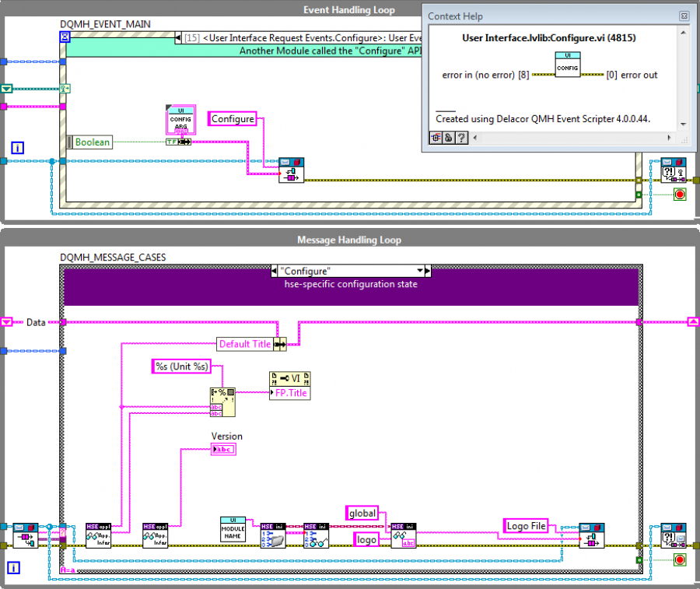Click the dynamic event registration terminal

click(65, 89)
